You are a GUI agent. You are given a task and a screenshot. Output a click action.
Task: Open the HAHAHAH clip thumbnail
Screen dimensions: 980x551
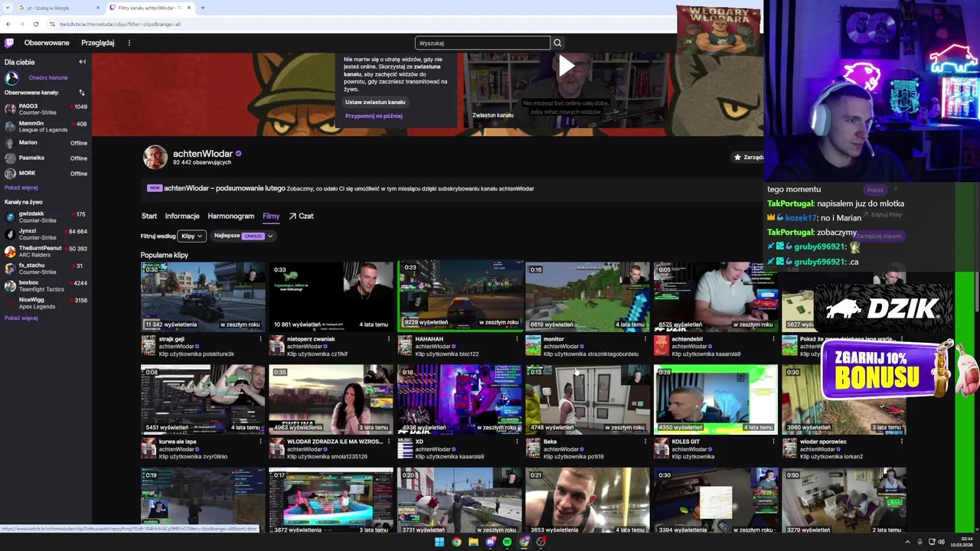pos(459,296)
